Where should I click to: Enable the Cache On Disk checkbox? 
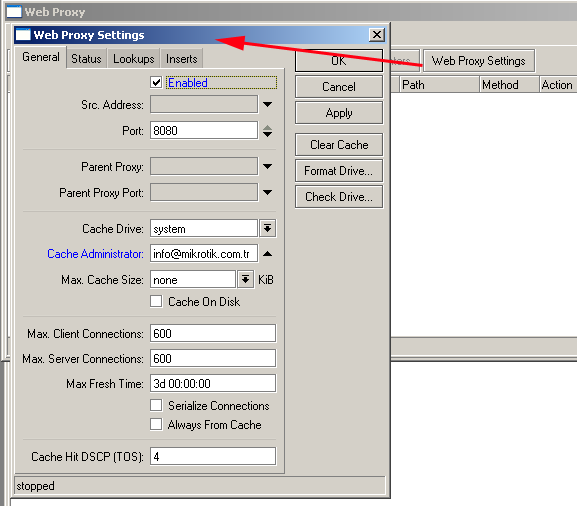point(156,301)
